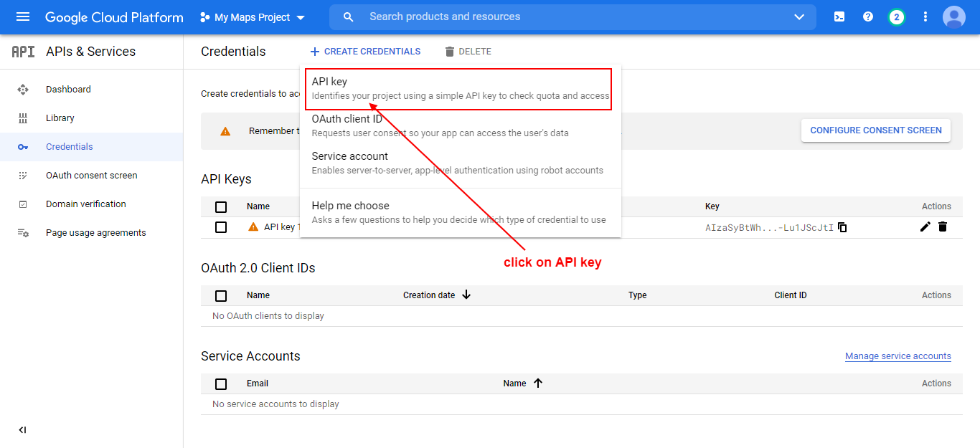Click the Type column header
980x448 pixels.
click(637, 295)
